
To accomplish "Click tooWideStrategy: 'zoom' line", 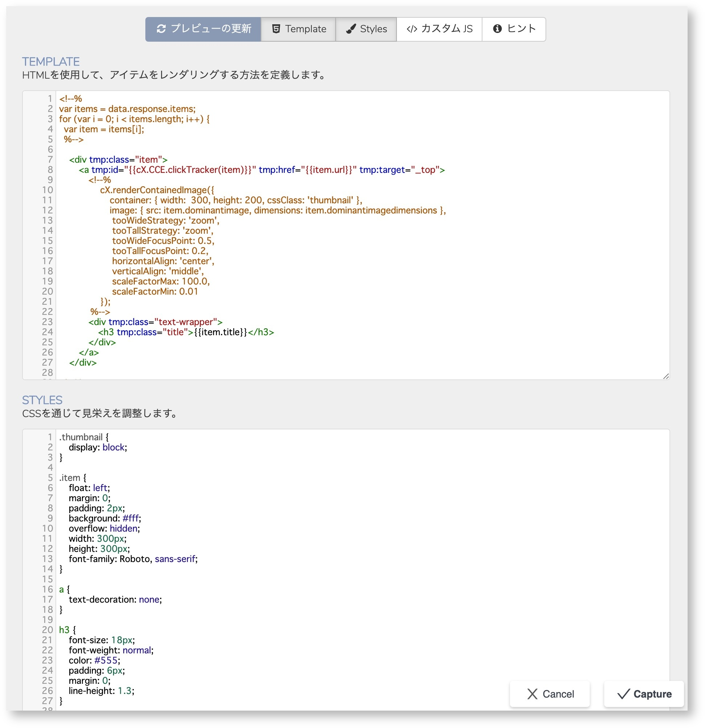I will point(166,220).
